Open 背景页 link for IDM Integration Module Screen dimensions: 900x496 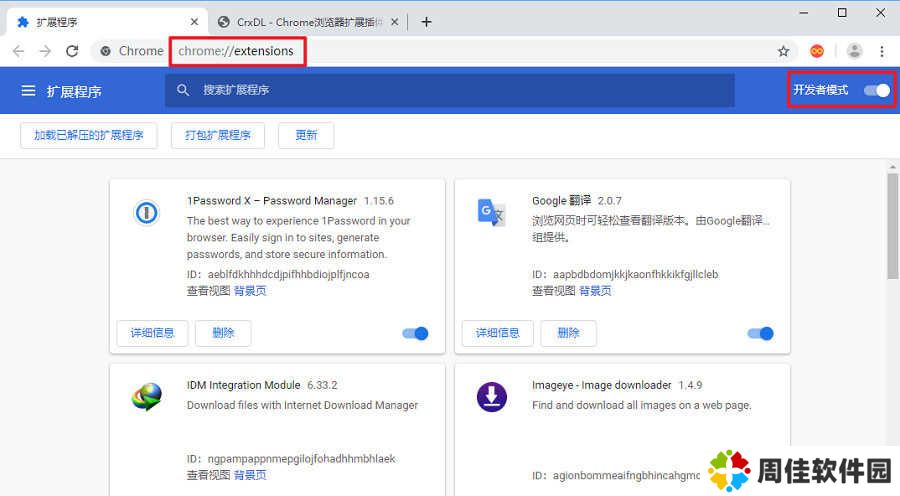(250, 475)
